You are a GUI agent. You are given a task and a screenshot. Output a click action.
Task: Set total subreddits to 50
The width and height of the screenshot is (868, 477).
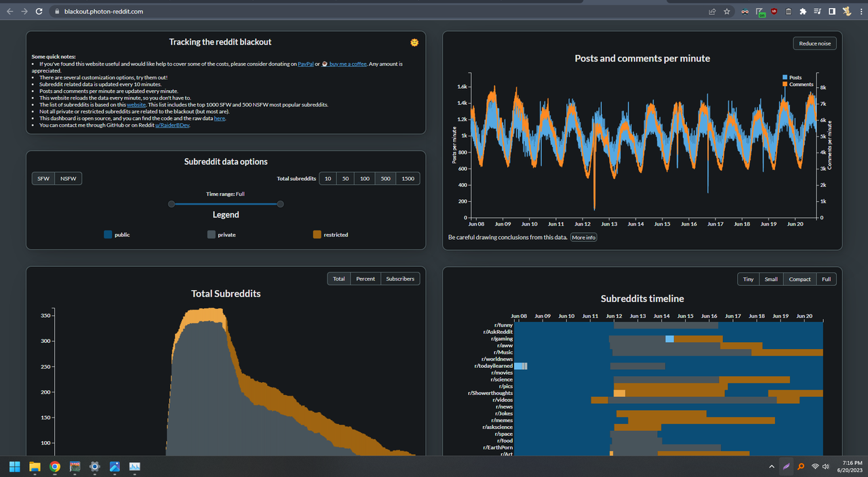pos(345,178)
